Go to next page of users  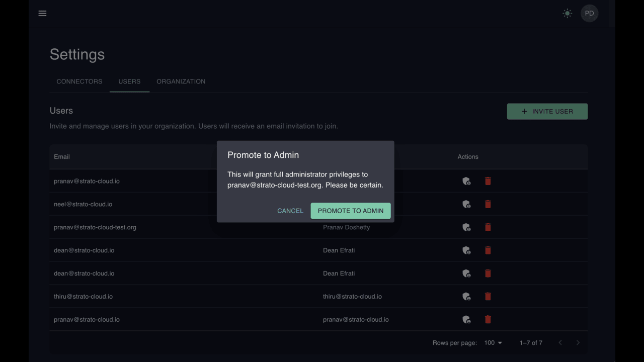click(578, 343)
